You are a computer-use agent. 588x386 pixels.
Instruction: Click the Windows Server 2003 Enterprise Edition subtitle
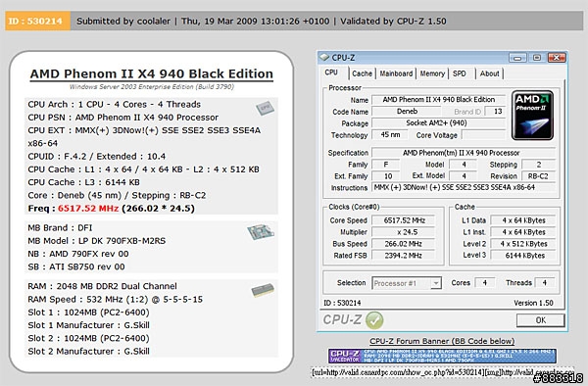tap(152, 86)
